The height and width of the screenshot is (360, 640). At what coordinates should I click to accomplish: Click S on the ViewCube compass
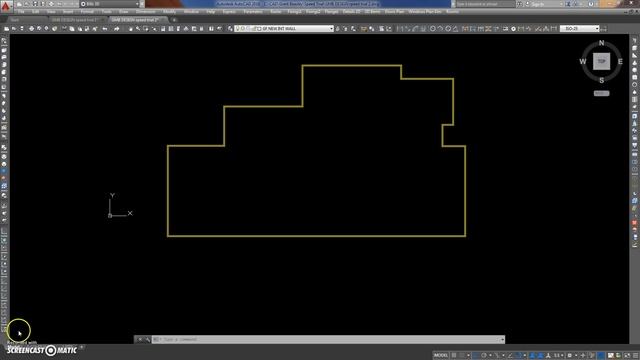tap(601, 80)
